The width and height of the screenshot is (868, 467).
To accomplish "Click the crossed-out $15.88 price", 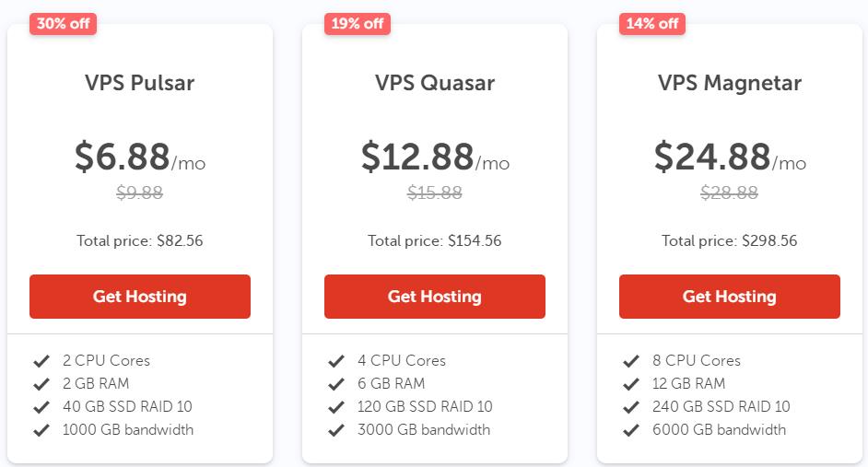I will coord(435,193).
